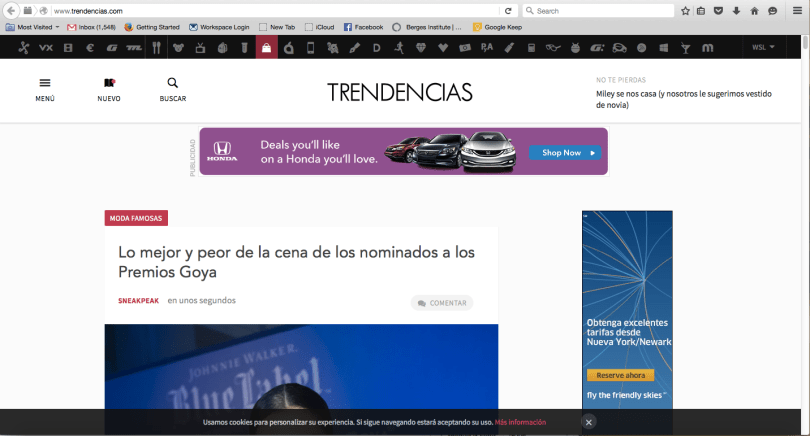Go back to previous page

(x=11, y=11)
